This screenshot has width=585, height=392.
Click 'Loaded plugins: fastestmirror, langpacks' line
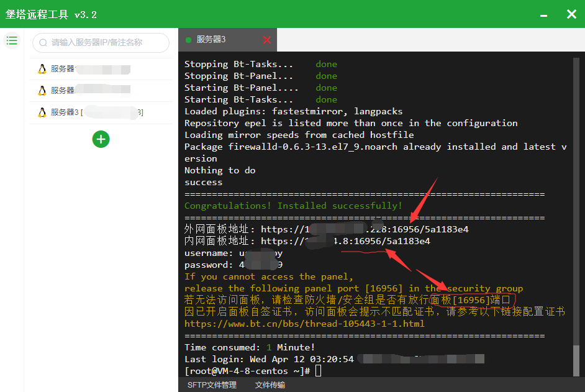(294, 111)
